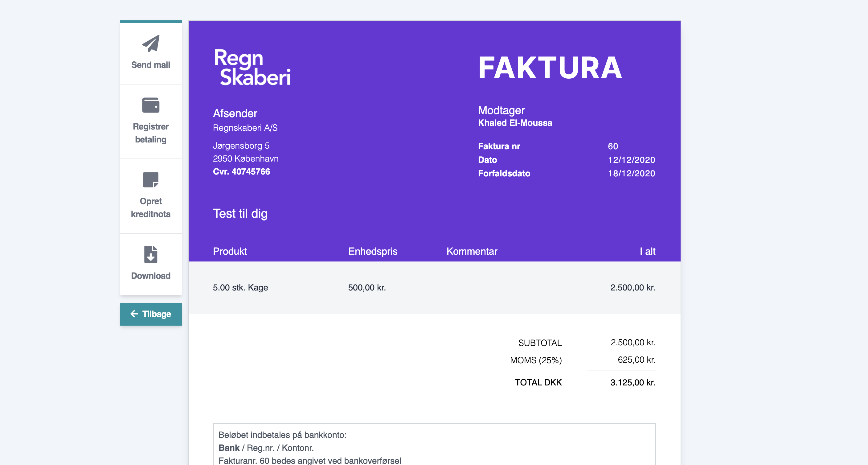Click the wallet Registrer betaling icon

coord(151,105)
